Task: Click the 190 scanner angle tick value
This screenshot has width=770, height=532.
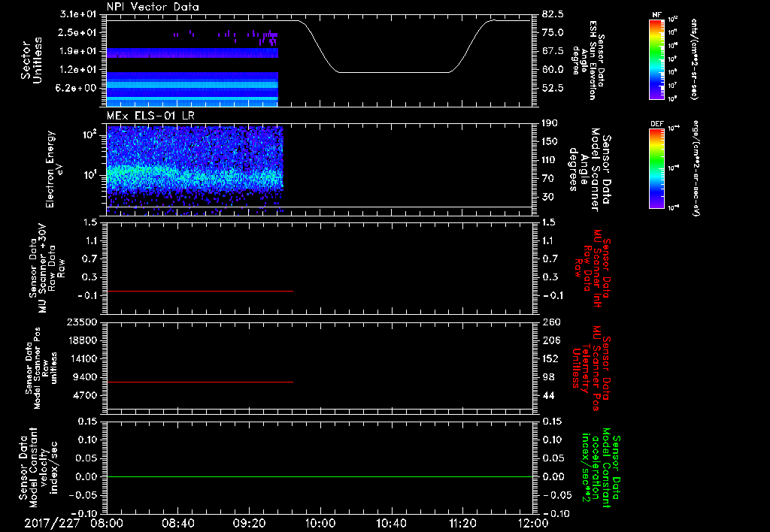Action: point(550,123)
